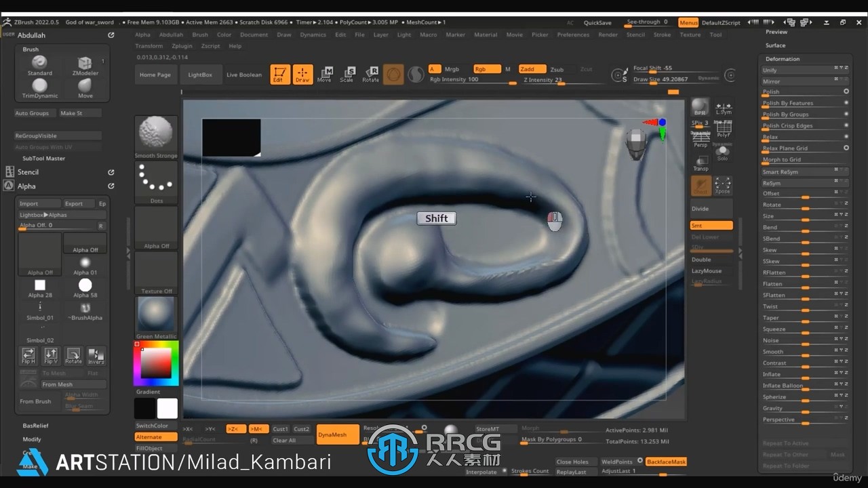Toggle Zadd mode
The width and height of the screenshot is (868, 488).
click(532, 69)
